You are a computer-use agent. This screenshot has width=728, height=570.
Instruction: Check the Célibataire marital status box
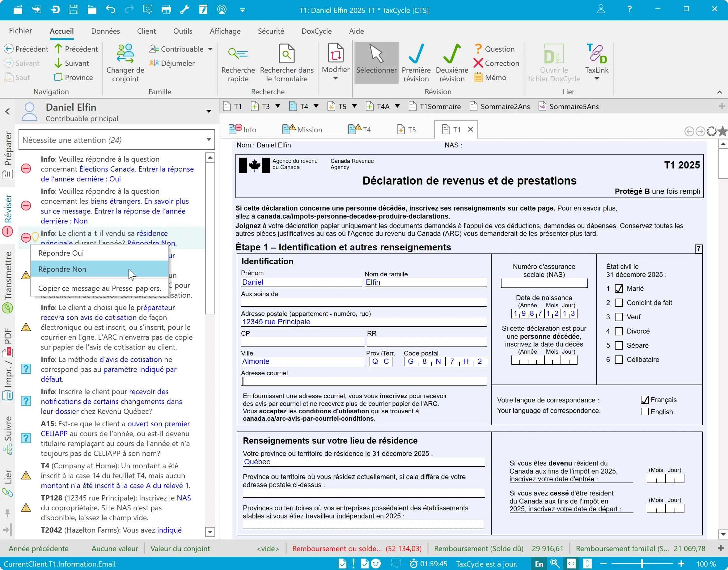click(x=619, y=360)
